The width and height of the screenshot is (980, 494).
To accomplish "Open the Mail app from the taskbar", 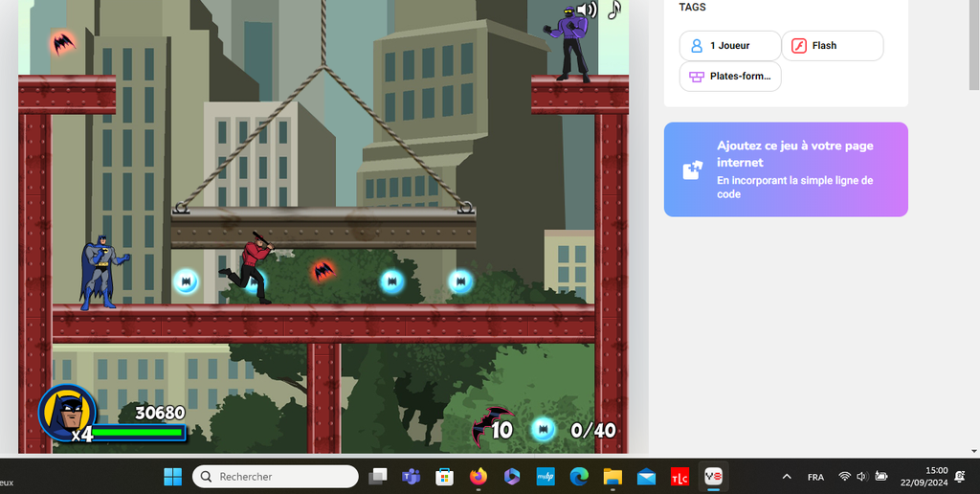I will click(646, 477).
